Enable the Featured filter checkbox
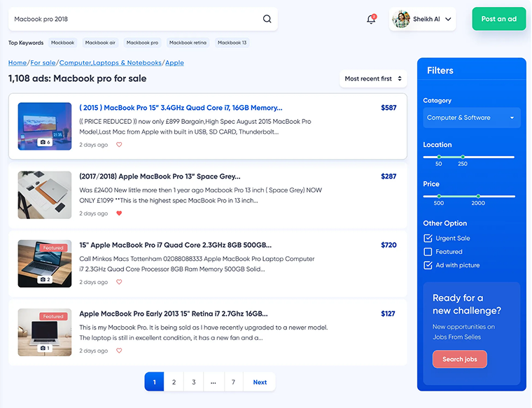Screen dimensions: 532x408 click(428, 252)
